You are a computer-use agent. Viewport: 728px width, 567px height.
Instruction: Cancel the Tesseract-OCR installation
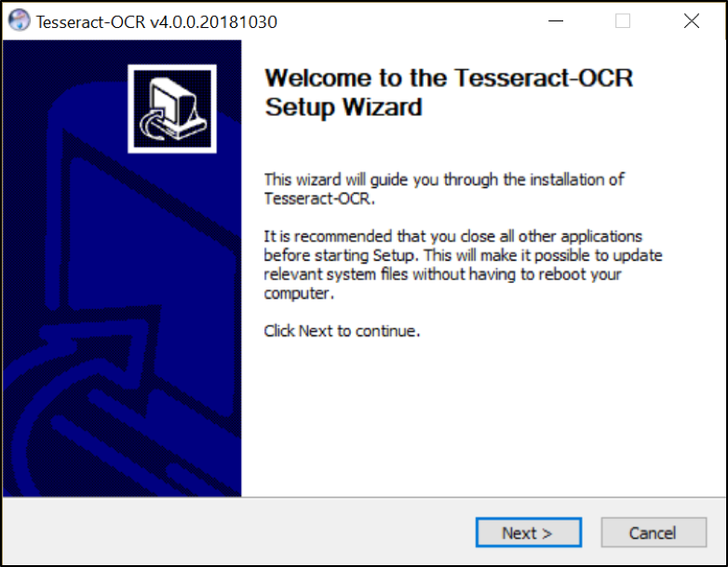pyautogui.click(x=654, y=533)
